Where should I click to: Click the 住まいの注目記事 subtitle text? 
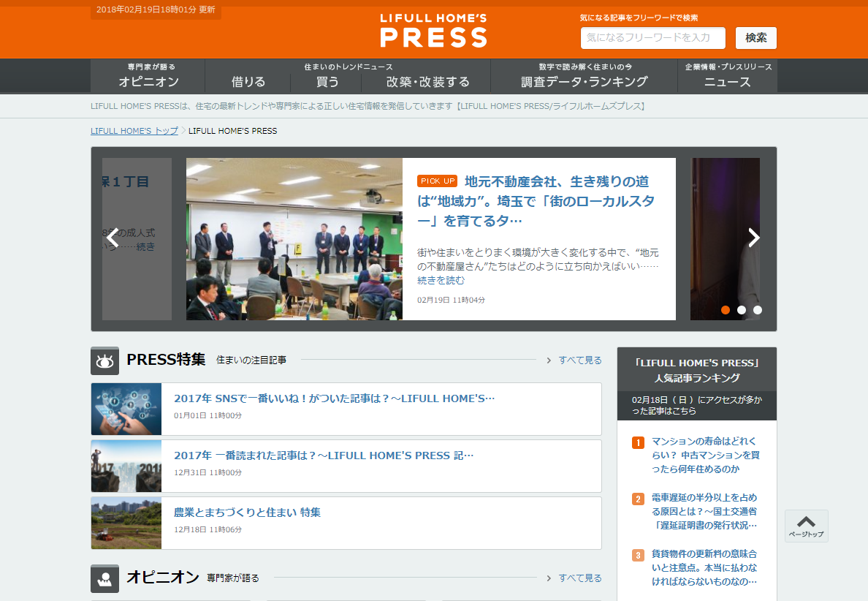(251, 360)
